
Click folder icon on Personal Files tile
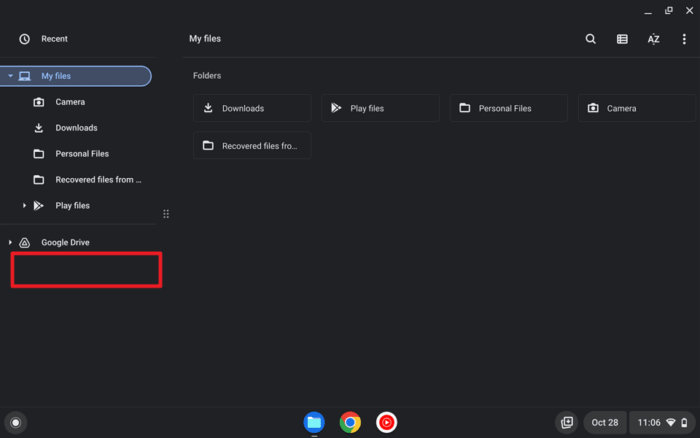pos(465,108)
